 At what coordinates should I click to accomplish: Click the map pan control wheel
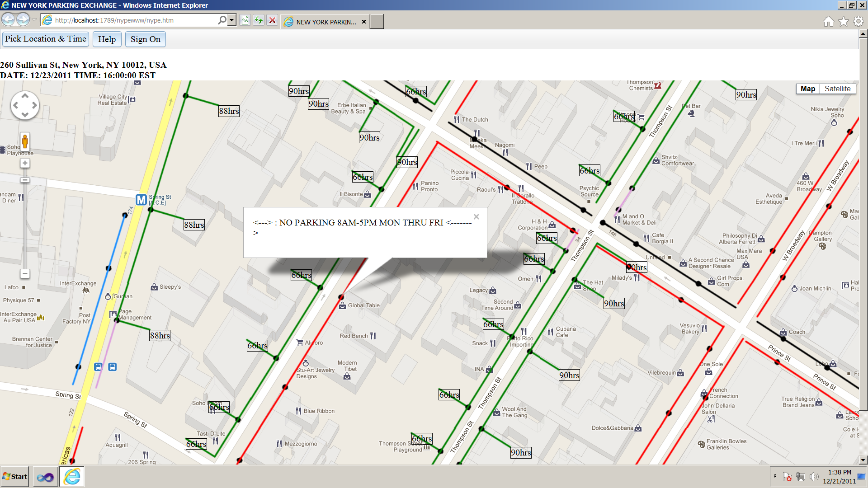coord(25,105)
